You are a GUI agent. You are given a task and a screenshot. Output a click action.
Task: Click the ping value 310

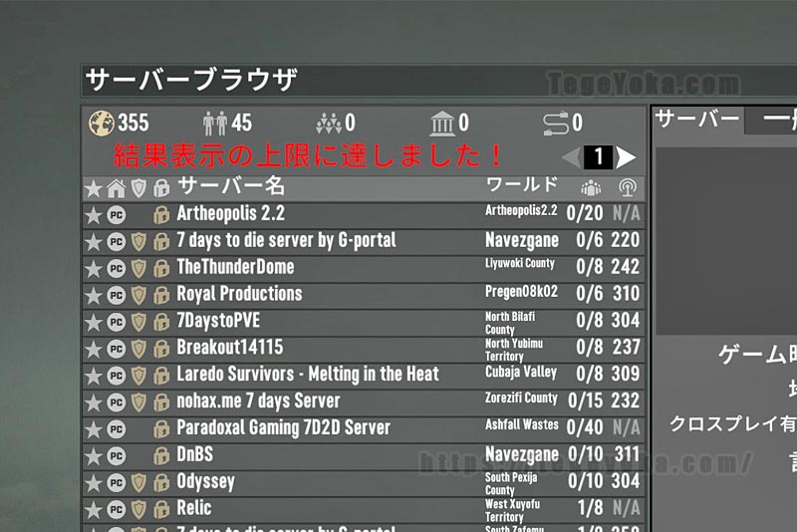point(626,294)
